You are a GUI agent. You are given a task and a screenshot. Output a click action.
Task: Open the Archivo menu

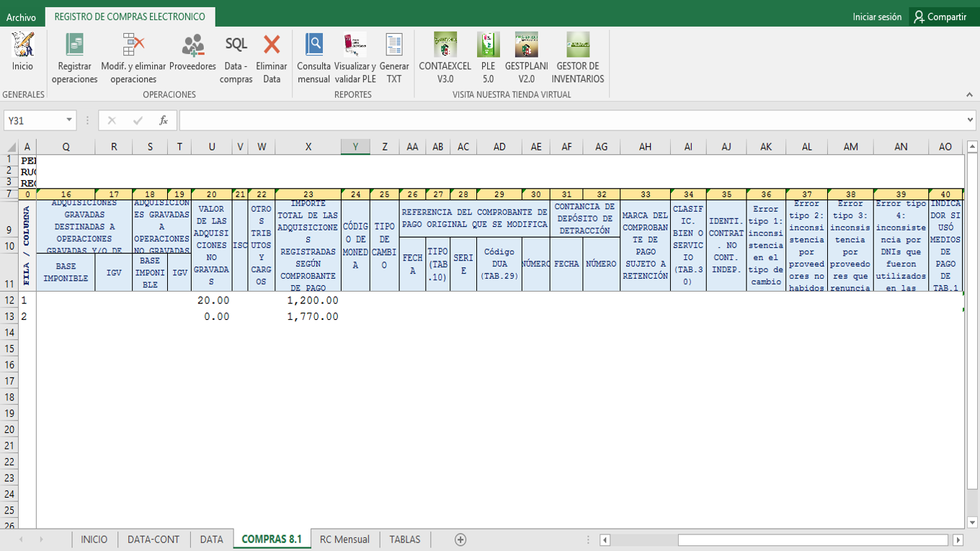[21, 17]
